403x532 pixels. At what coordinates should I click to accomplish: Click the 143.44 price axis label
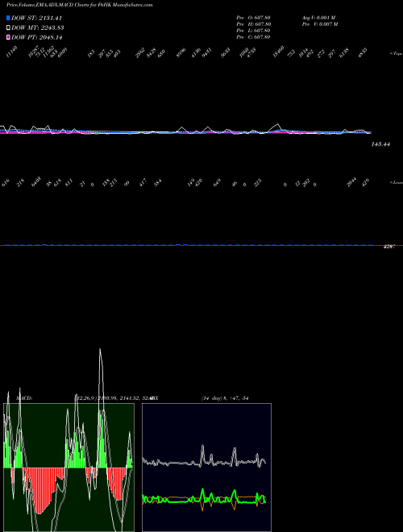tap(380, 144)
